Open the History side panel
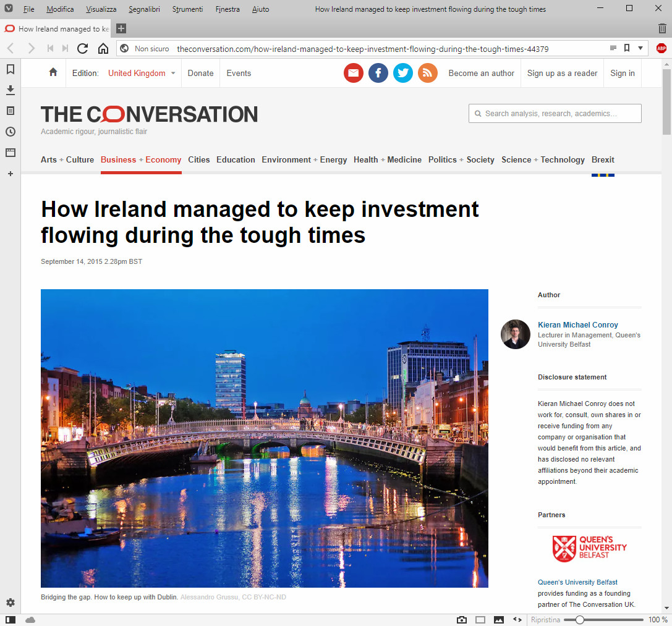The height and width of the screenshot is (626, 672). 11,132
